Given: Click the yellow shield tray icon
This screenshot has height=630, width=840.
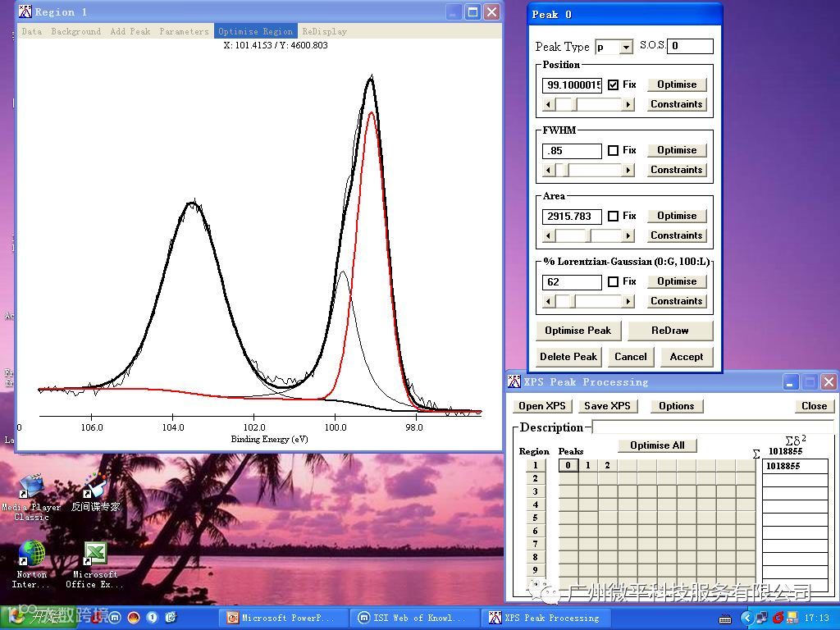Looking at the screenshot, I should click(x=792, y=619).
